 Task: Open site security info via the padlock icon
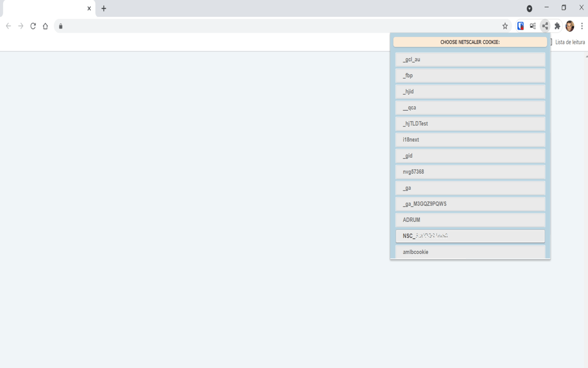coord(60,26)
